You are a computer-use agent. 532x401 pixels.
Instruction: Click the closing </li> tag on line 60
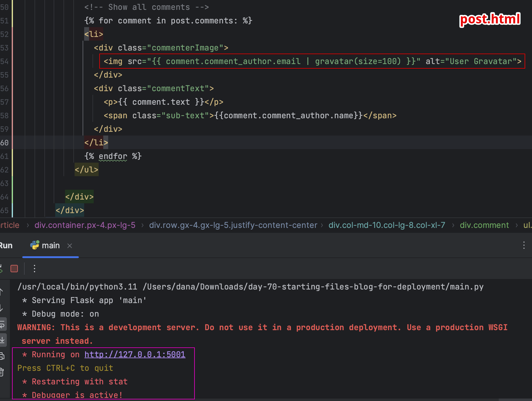(96, 143)
